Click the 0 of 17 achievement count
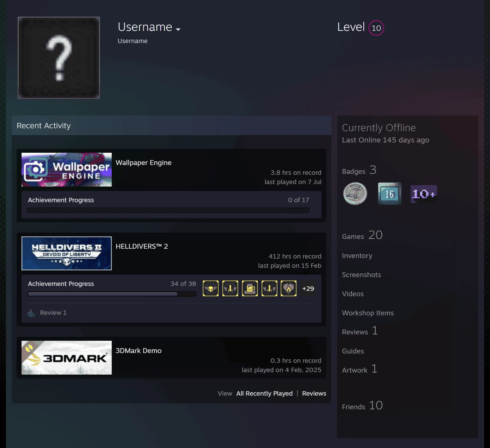The height and width of the screenshot is (448, 490). (299, 200)
